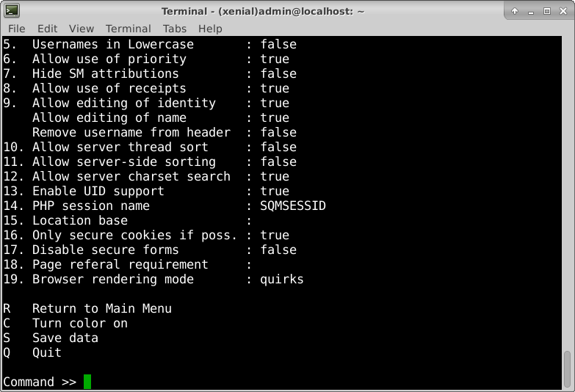Viewport: 575px width, 392px height.
Task: Open the Help menu
Action: 210,29
